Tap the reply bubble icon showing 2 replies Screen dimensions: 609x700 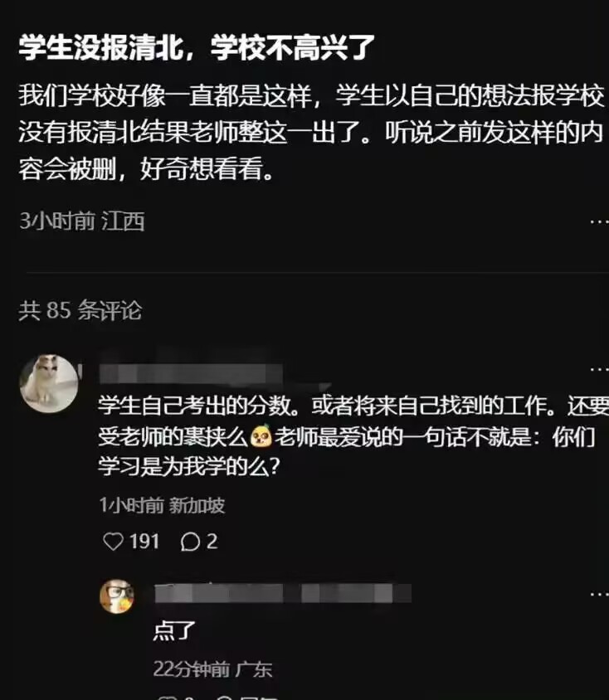[190, 542]
